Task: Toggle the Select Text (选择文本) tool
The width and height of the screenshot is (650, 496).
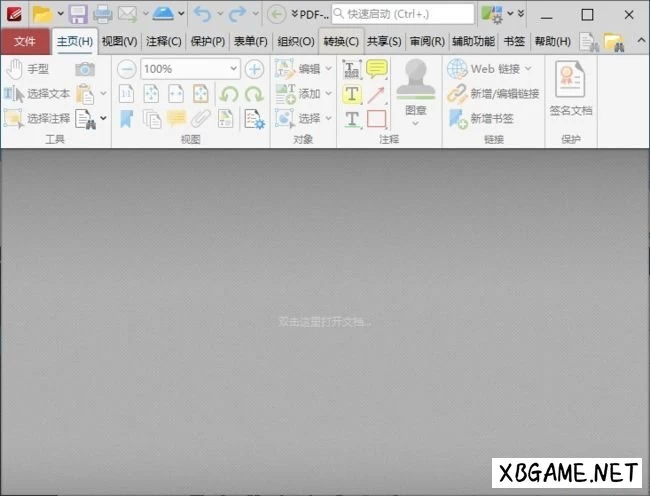Action: tap(38, 94)
